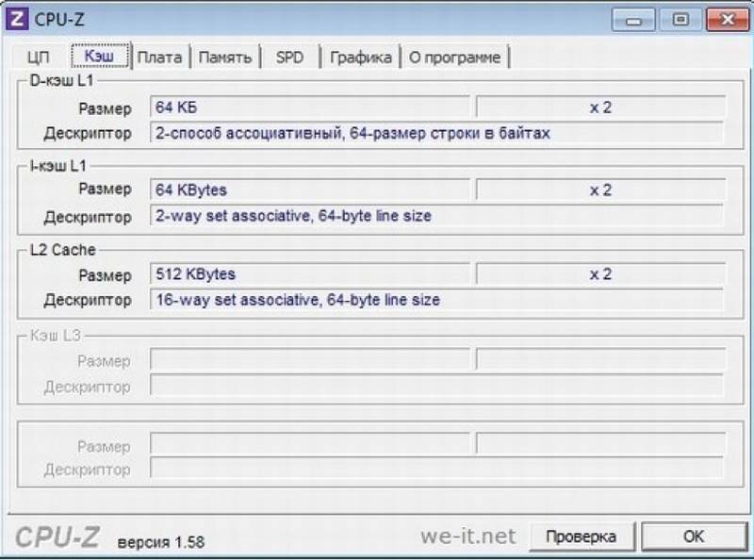Select the Кэш tab
The width and height of the screenshot is (754, 560).
point(100,57)
